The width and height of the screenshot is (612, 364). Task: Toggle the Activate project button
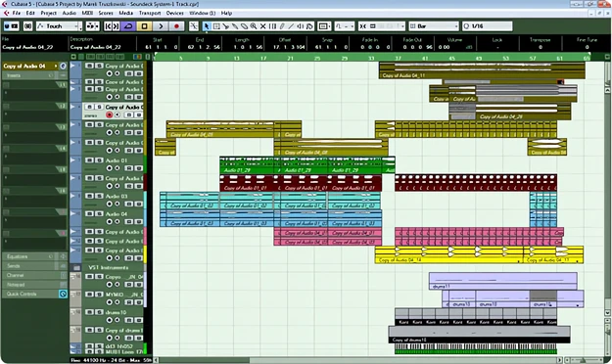7,26
